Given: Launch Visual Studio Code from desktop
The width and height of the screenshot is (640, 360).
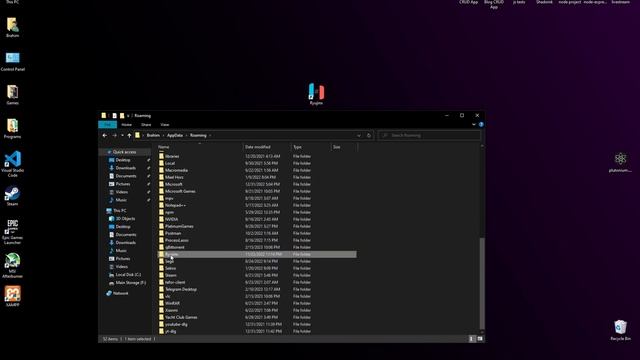Looking at the screenshot, I should [13, 164].
